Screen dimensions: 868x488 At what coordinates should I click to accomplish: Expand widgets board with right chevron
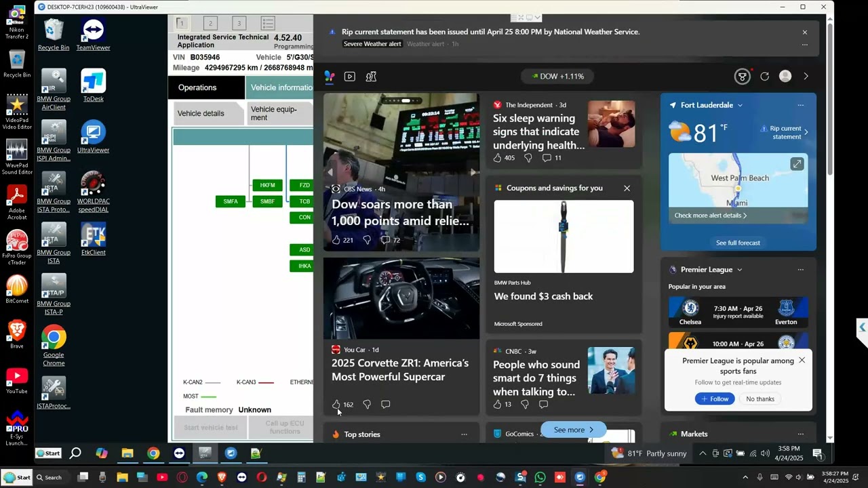tap(806, 77)
